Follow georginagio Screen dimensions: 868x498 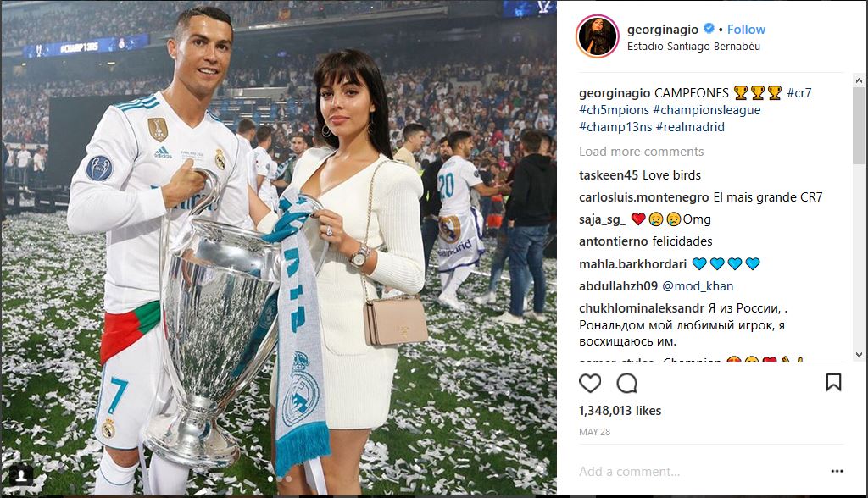tap(746, 30)
